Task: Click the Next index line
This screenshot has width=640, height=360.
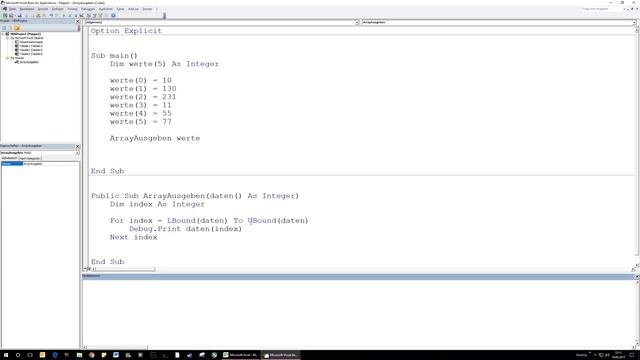Action: pos(133,237)
